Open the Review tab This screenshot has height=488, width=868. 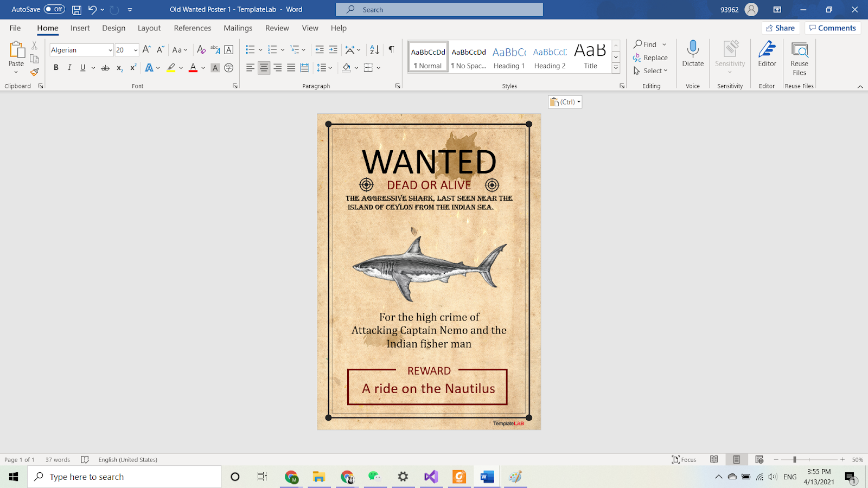[277, 28]
